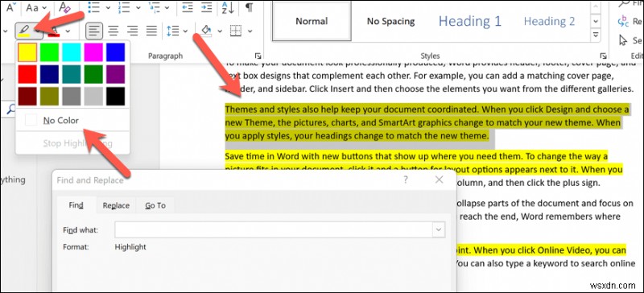Increase the paragraph indent
The height and width of the screenshot is (293, 644).
tap(208, 7)
